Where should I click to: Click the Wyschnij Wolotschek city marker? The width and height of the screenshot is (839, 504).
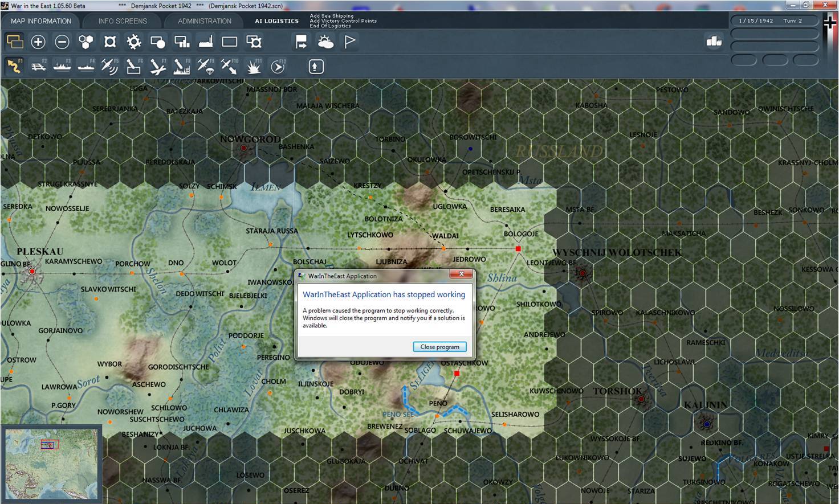coord(583,273)
